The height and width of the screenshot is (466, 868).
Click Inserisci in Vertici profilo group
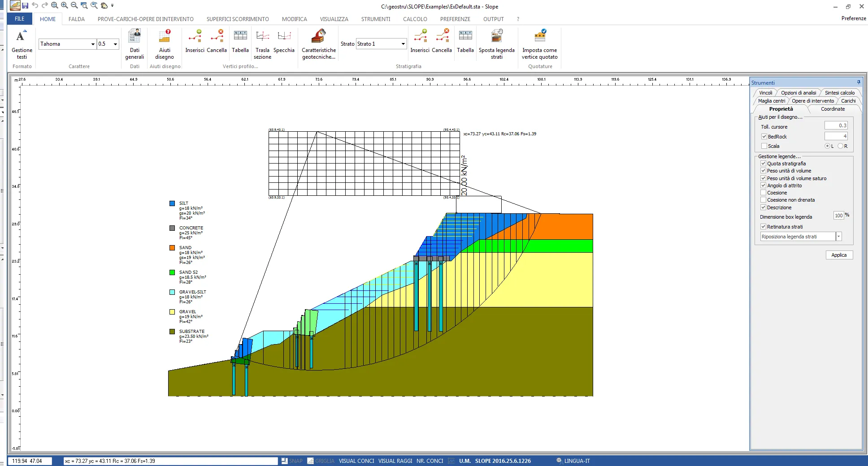[x=195, y=41]
